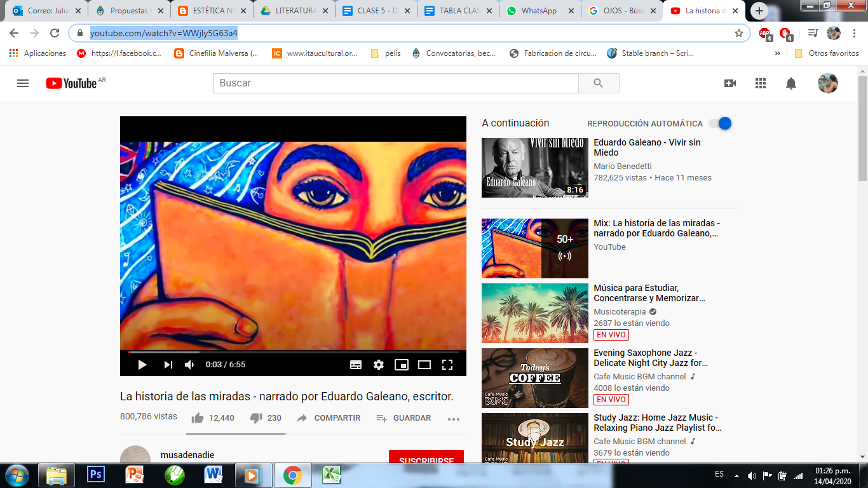Dislike the video with thumbs down
The image size is (868, 488).
point(256,418)
